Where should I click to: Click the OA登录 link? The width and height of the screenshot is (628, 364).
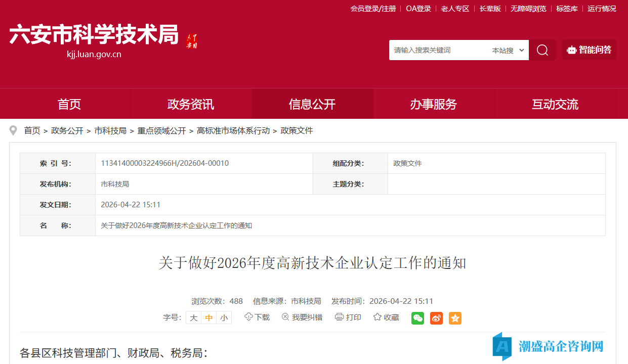tap(418, 9)
